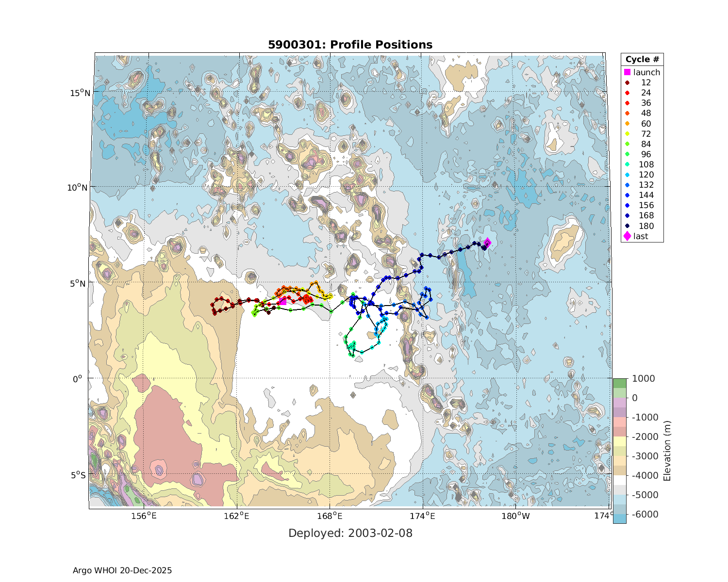Image resolution: width=728 pixels, height=582 pixels.
Task: Click the 168°E longitude tick label
Action: (x=330, y=516)
